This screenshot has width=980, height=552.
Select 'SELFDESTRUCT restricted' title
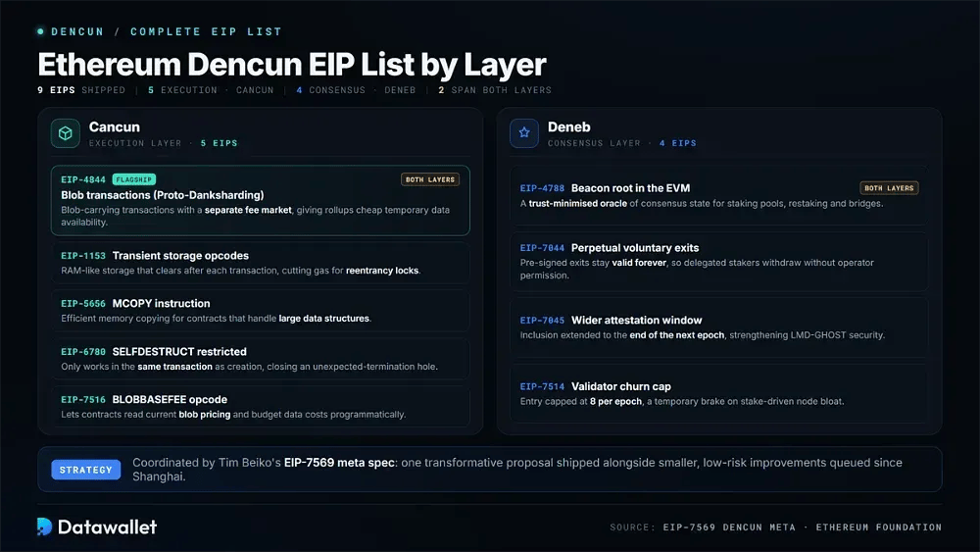pyautogui.click(x=179, y=352)
